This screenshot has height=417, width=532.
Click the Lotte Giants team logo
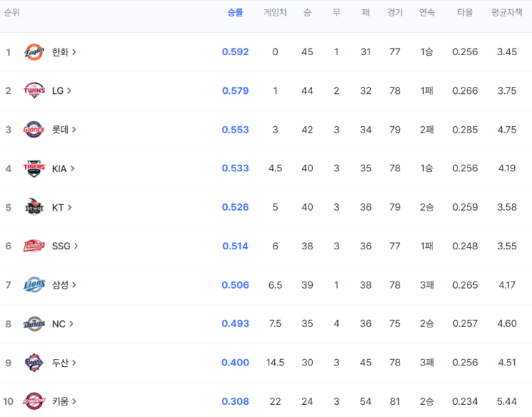coord(34,130)
